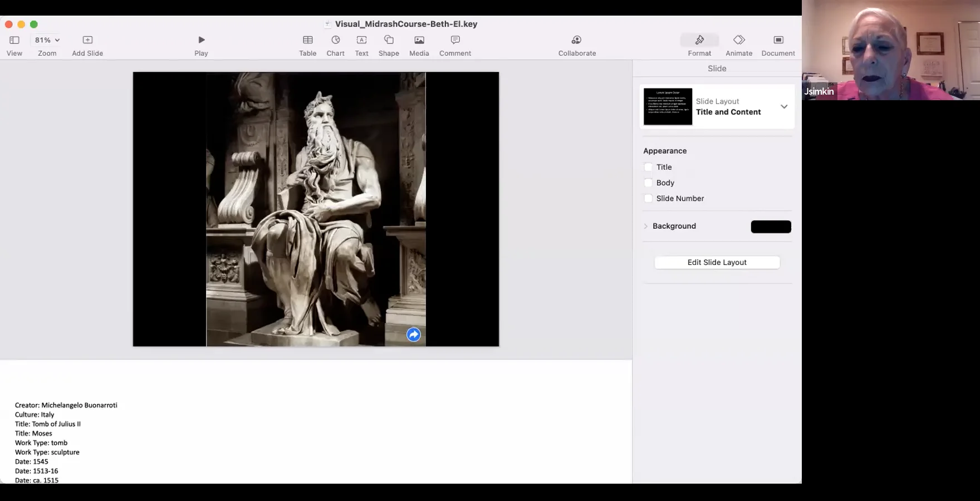Open the Media browser
This screenshot has height=501, width=980.
coord(419,40)
